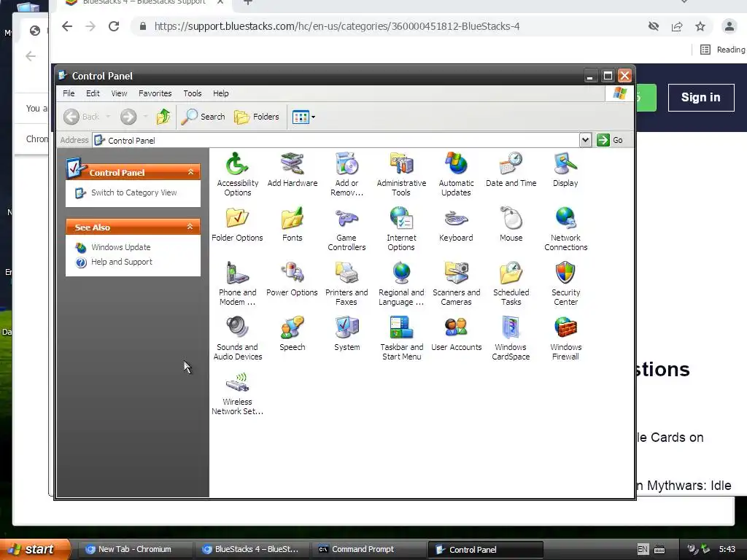This screenshot has height=560, width=747.
Task: Open Reading list in browser
Action: [723, 50]
